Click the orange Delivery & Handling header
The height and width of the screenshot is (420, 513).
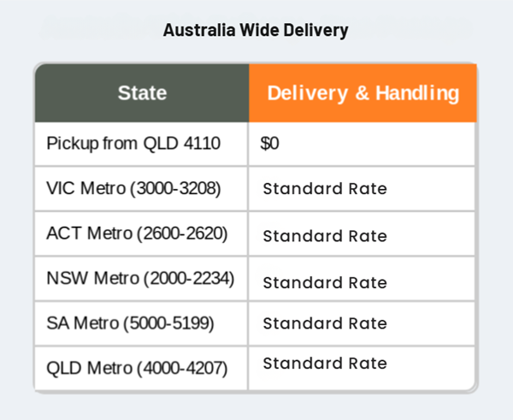(363, 93)
